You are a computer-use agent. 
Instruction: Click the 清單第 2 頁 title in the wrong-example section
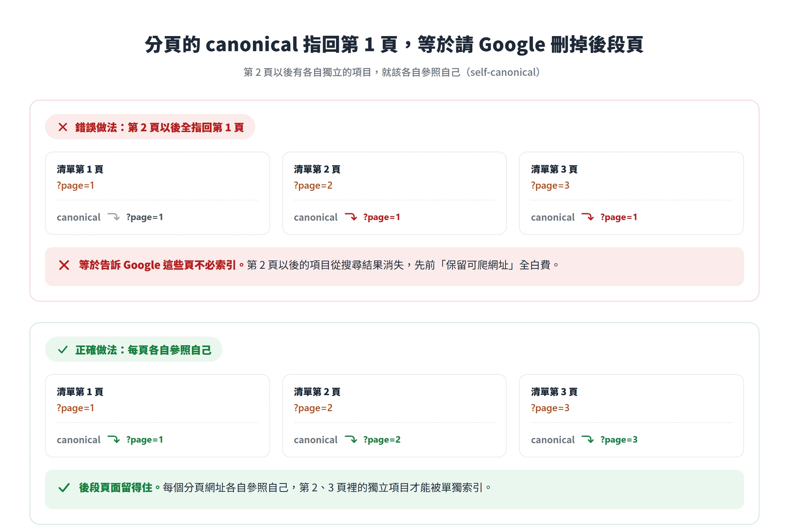pos(317,169)
